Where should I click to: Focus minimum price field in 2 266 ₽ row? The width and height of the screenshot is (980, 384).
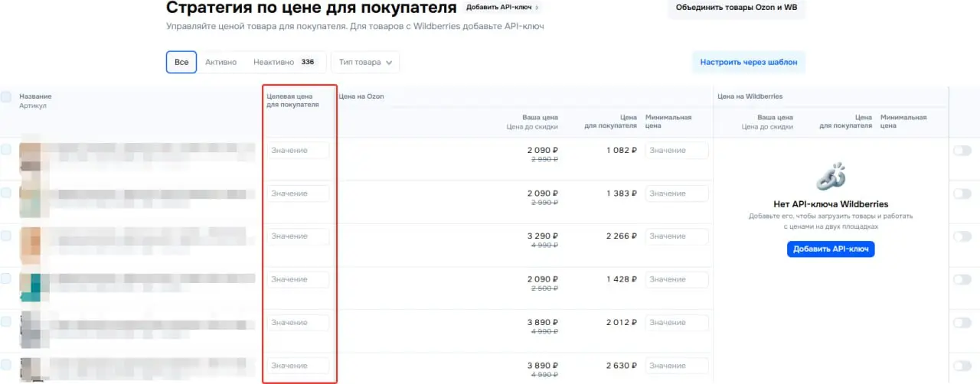677,236
